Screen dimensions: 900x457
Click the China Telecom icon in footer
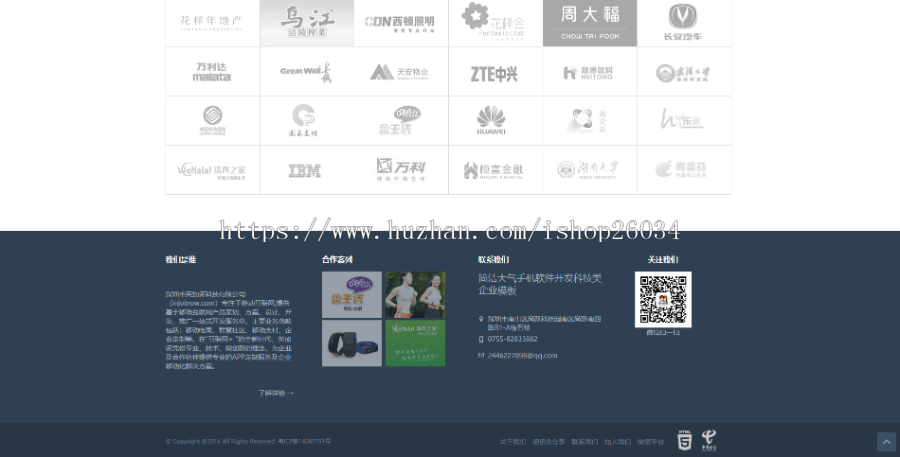tap(709, 440)
